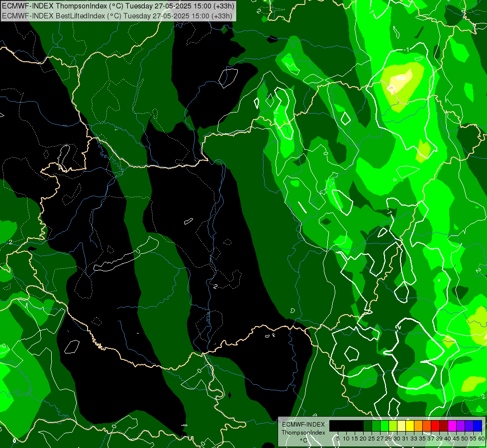
Task: Click the ThompsonIndex title line at top
Action: pos(118,6)
